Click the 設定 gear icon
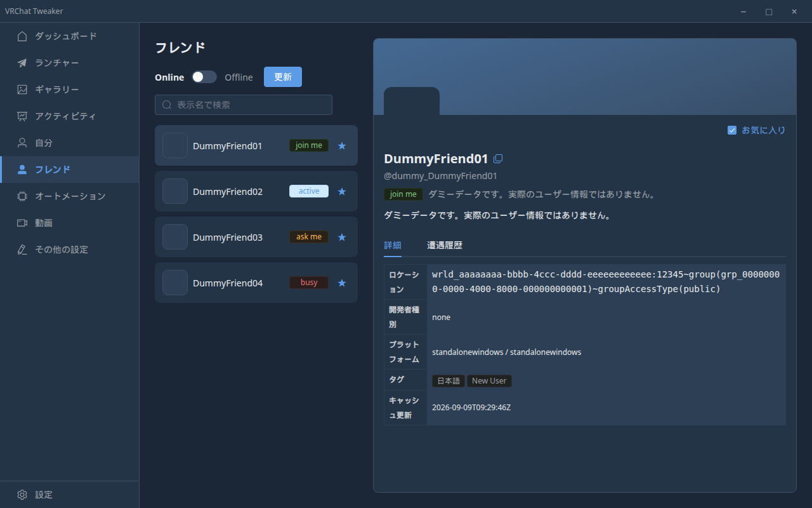Viewport: 812px width, 508px height. pos(22,495)
